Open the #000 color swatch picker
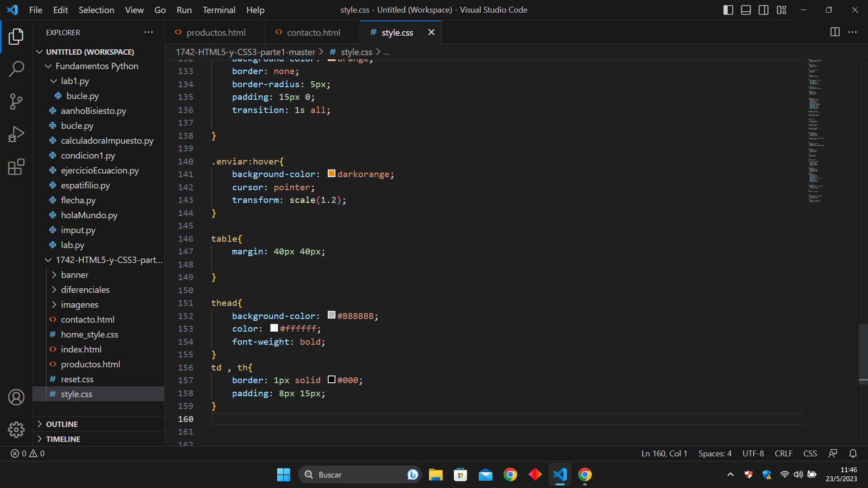This screenshot has width=868, height=488. [x=331, y=380]
